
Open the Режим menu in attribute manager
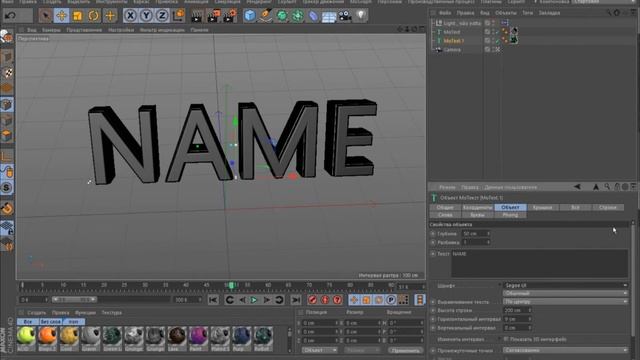447,187
